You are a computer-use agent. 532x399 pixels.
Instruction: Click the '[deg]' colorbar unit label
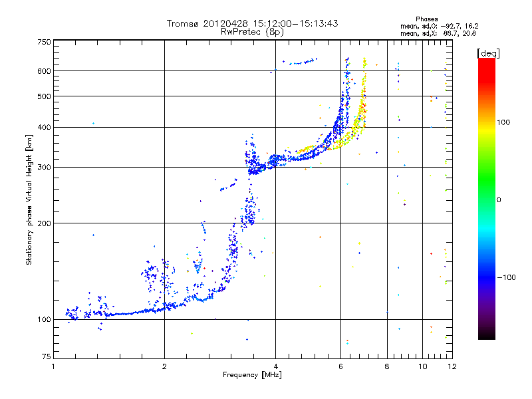click(x=488, y=53)
